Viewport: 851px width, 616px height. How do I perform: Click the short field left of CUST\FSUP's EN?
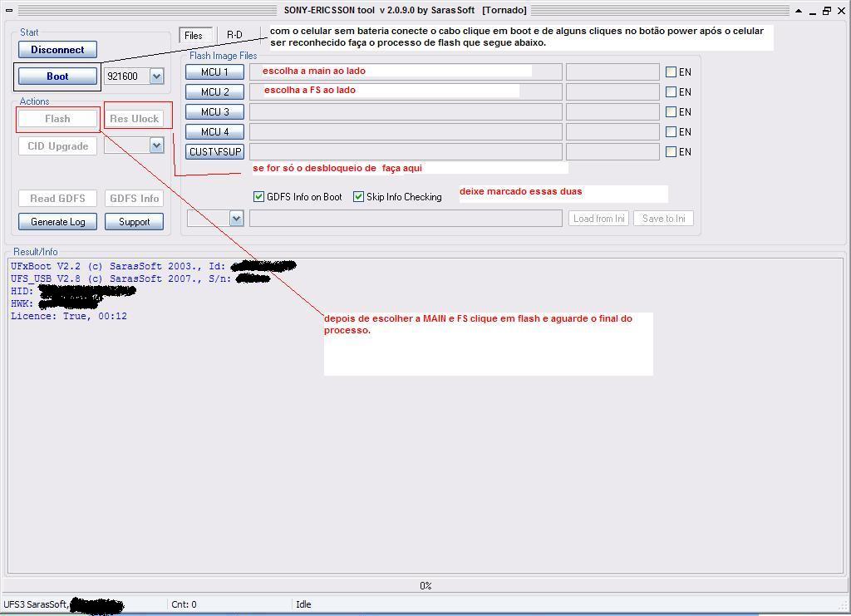coord(612,152)
